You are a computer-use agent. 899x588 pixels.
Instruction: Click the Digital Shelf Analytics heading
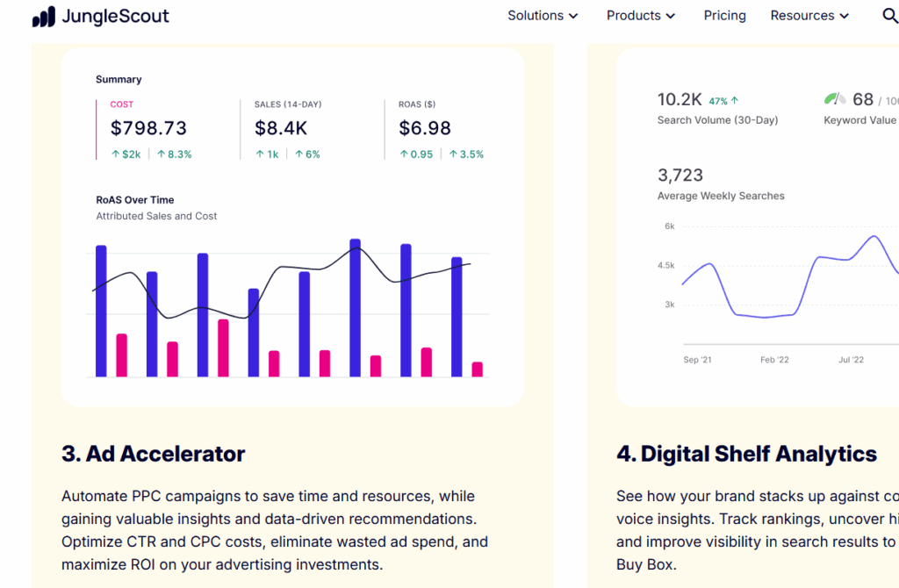tap(746, 454)
